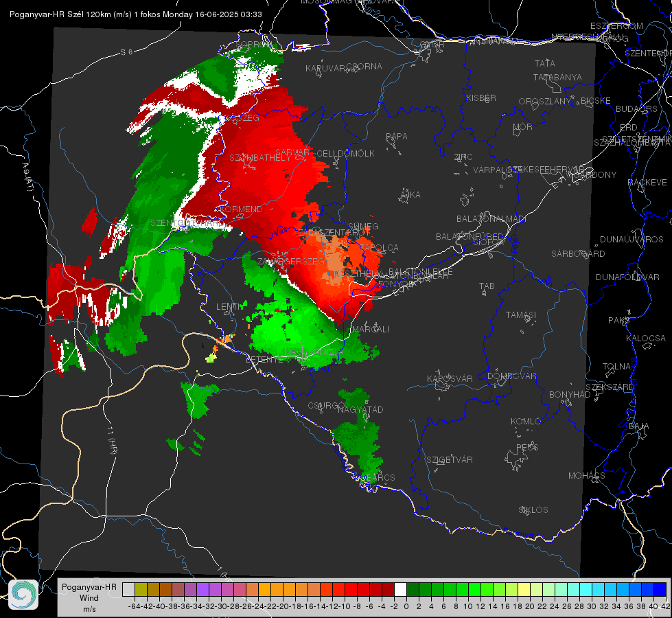
Task: Click the BAJA label
Action: pos(639,426)
